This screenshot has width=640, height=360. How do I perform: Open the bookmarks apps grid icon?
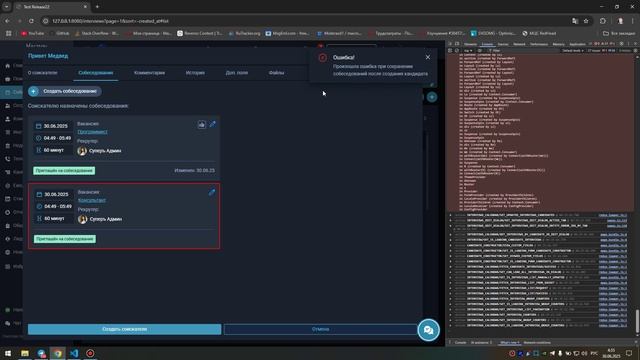click(9, 33)
